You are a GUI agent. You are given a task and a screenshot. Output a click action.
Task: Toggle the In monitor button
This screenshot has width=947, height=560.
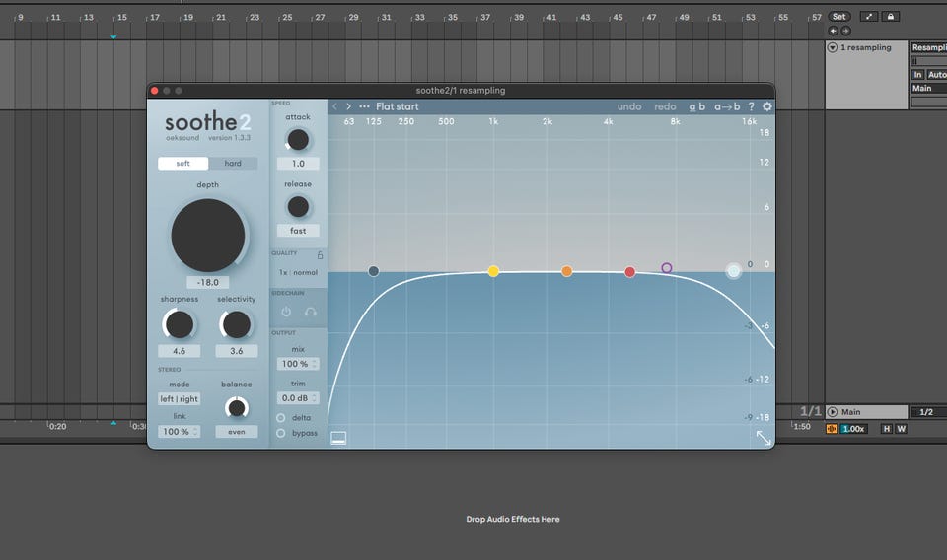(917, 74)
